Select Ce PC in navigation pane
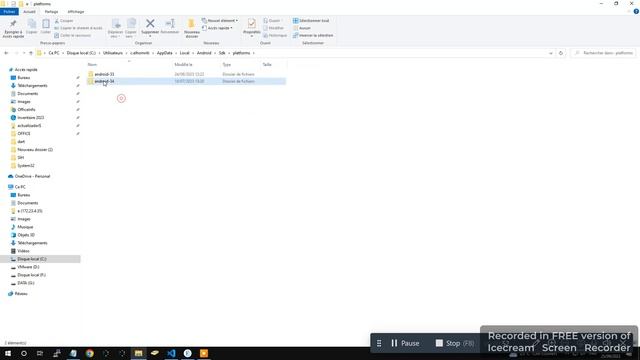This screenshot has width=640, height=360. tap(20, 187)
